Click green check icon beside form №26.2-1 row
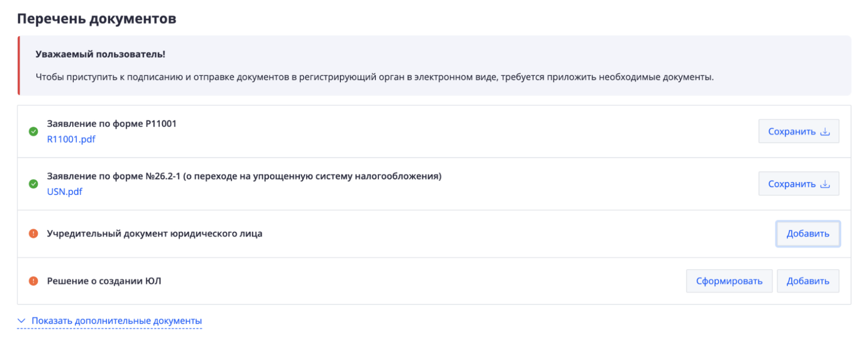Screen dimensions: 868x341 tap(33, 184)
